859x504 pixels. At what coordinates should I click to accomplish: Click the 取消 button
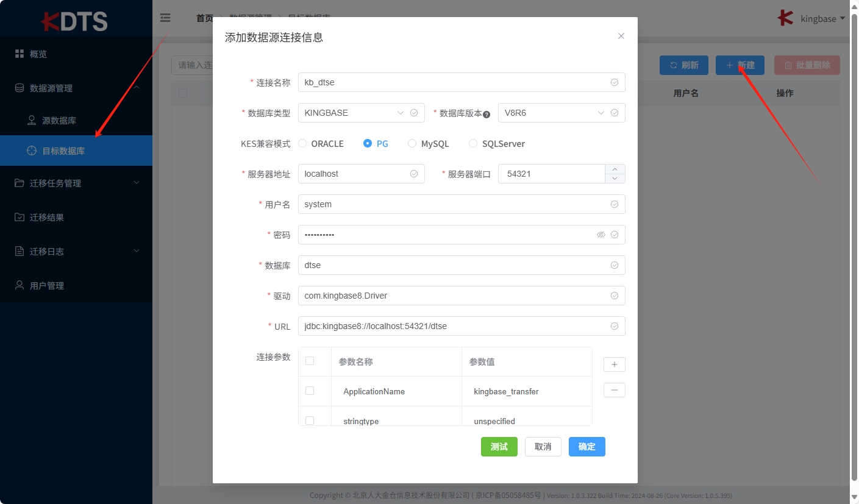pyautogui.click(x=543, y=447)
